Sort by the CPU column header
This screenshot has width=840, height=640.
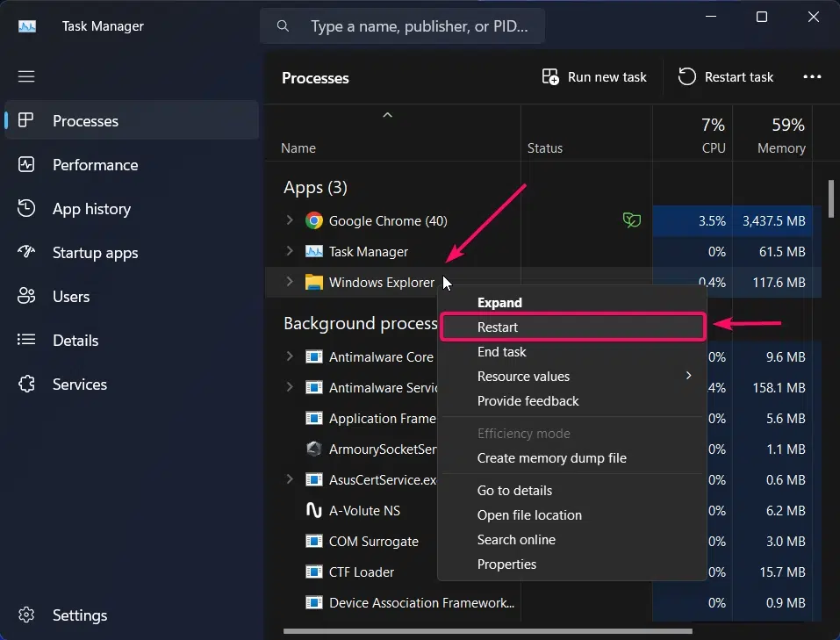[x=714, y=148]
